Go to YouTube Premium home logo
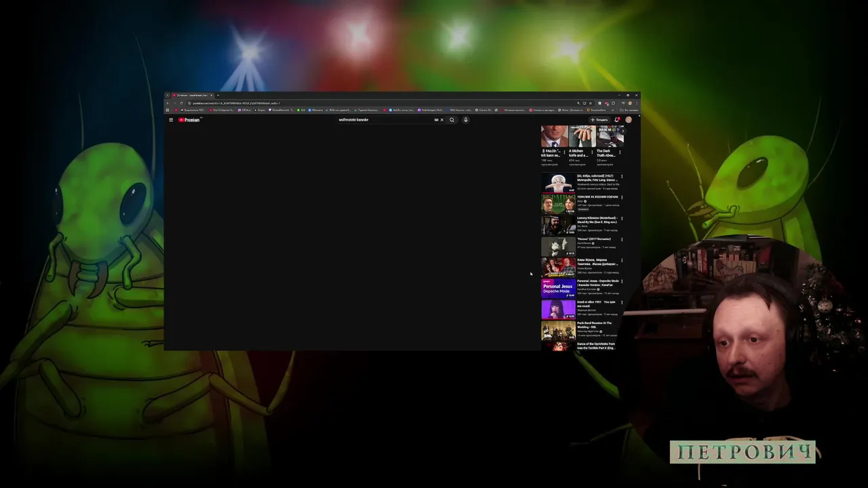The height and width of the screenshot is (488, 868). (x=189, y=120)
